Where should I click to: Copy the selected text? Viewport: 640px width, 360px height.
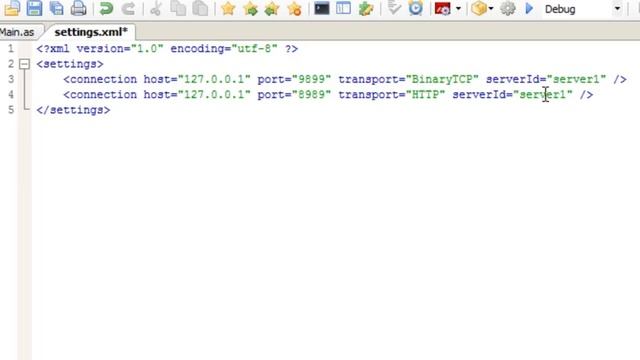[178, 9]
